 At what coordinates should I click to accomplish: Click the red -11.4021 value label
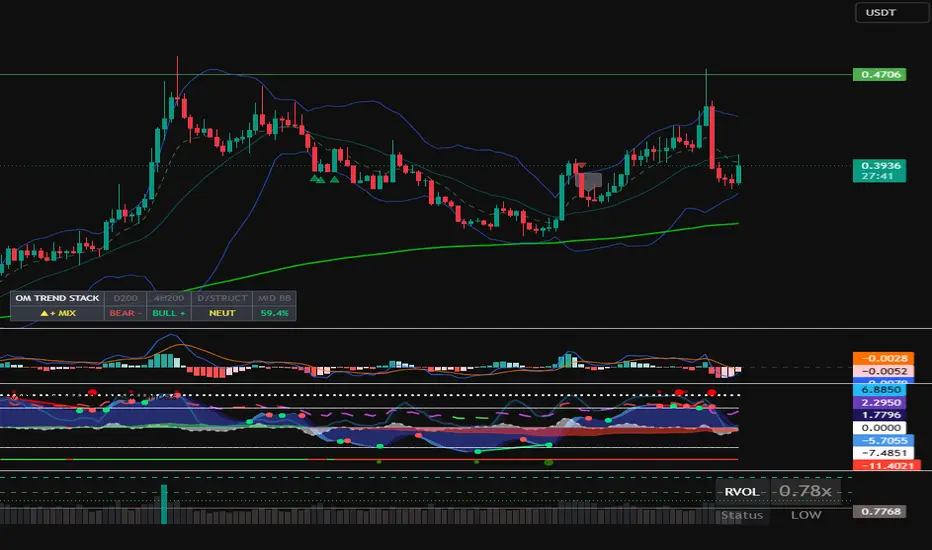coord(887,466)
